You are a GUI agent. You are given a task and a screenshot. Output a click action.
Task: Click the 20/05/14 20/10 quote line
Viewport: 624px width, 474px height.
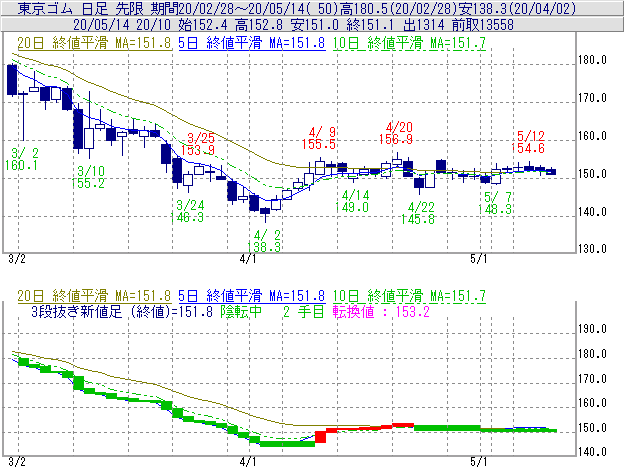(293, 25)
